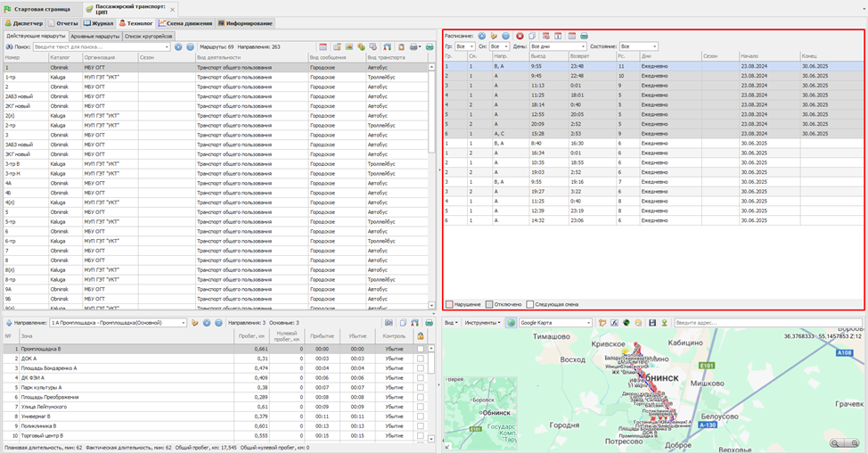Open the Отчеты tab
This screenshot has height=454, width=868.
point(63,23)
